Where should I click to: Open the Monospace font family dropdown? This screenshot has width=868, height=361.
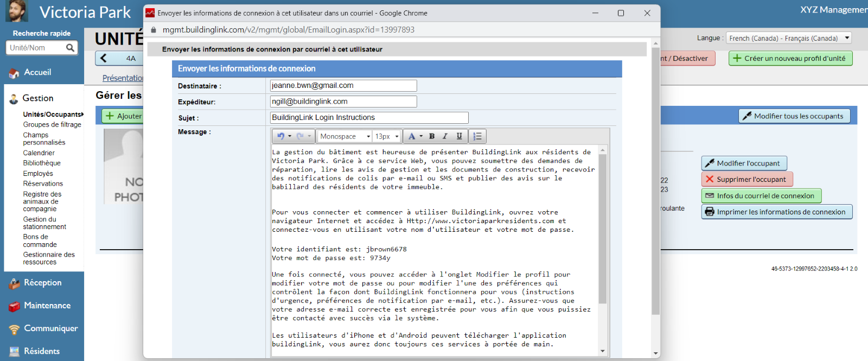[x=344, y=136]
